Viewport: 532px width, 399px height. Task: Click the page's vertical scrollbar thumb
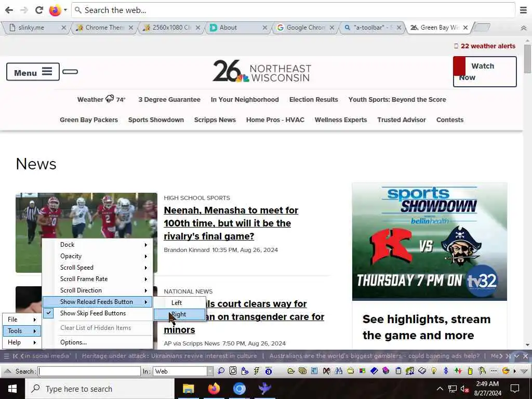coord(527,59)
